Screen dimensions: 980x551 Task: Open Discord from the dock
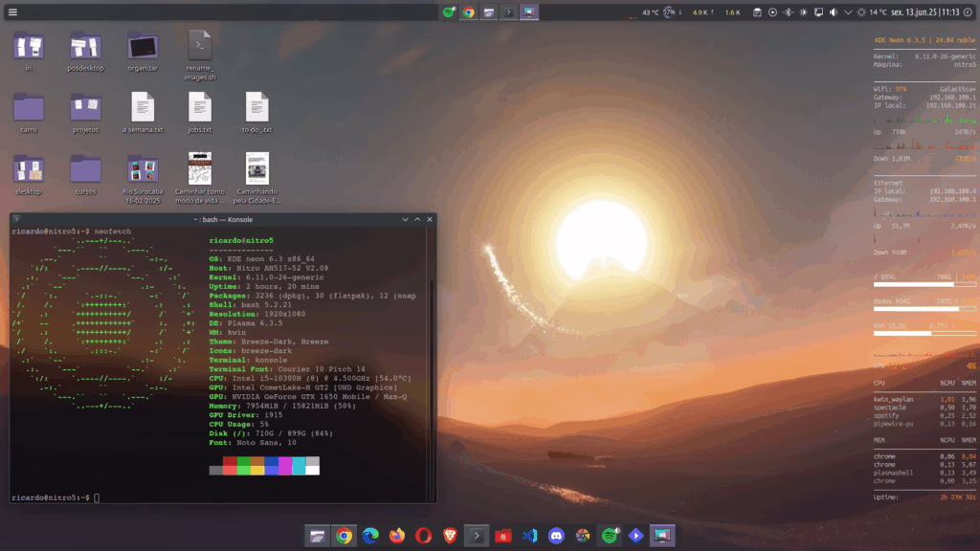click(556, 536)
